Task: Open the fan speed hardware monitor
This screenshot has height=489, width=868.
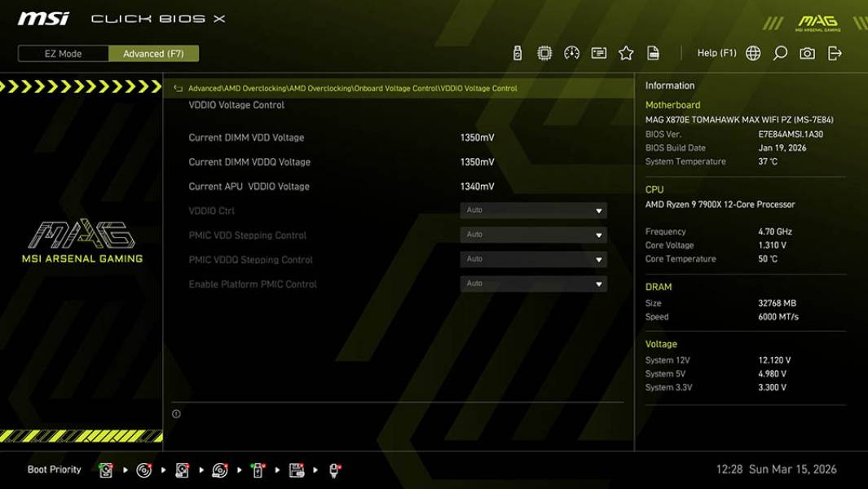Action: (571, 52)
